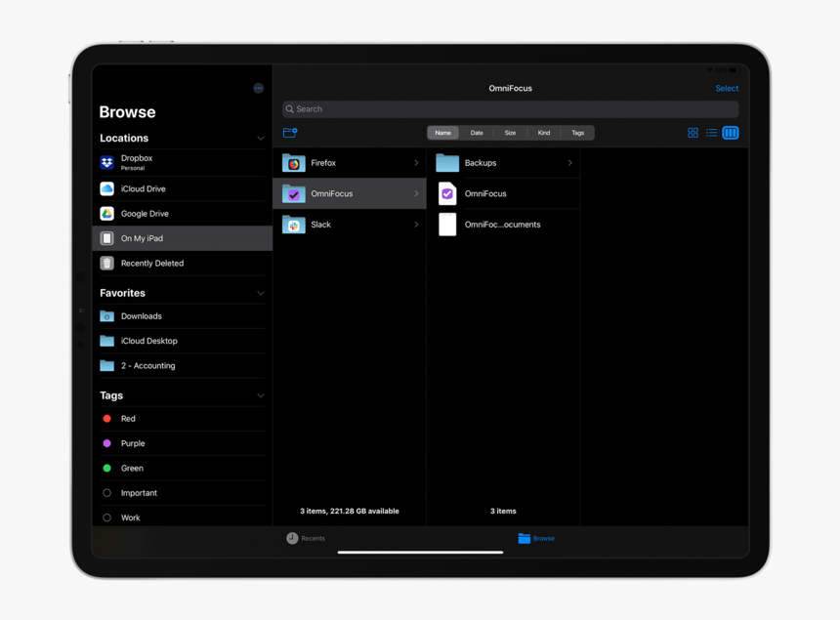The width and height of the screenshot is (840, 620).
Task: Filter by the Red tag
Action: point(182,418)
